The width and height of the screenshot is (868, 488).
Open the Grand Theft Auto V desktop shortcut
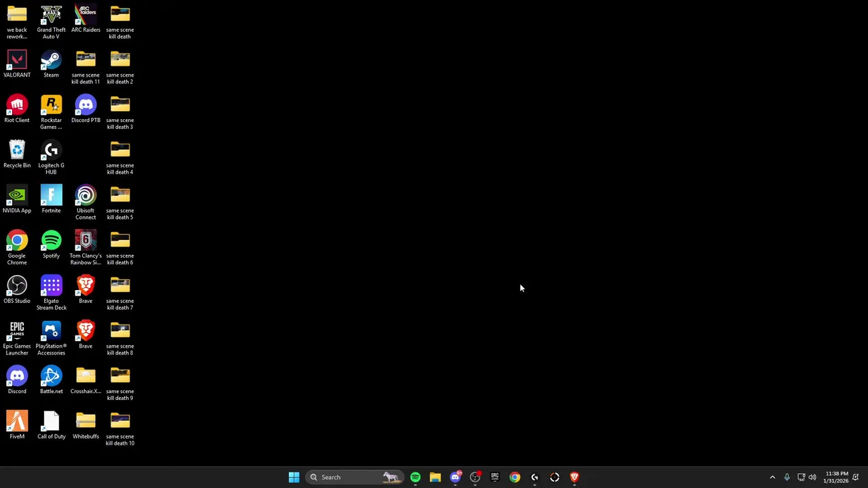[x=51, y=22]
